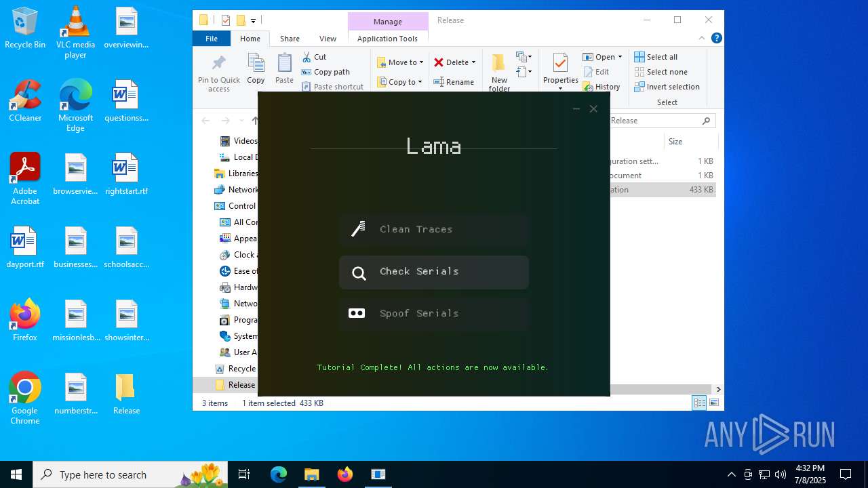868x488 pixels.
Task: Switch to the View ribbon tab
Action: click(328, 39)
